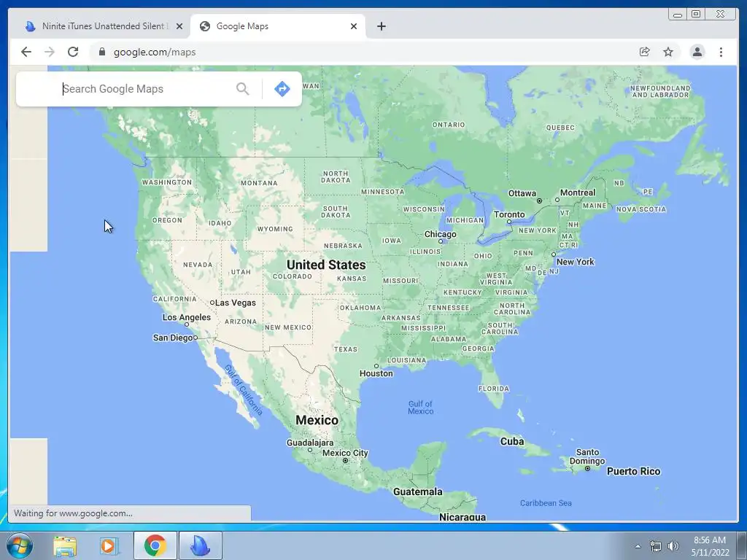Click the QUEBEC province label

[x=560, y=128]
